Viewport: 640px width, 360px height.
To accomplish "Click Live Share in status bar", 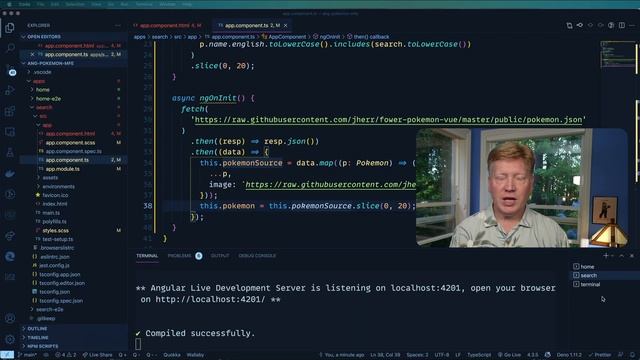I will point(97,355).
